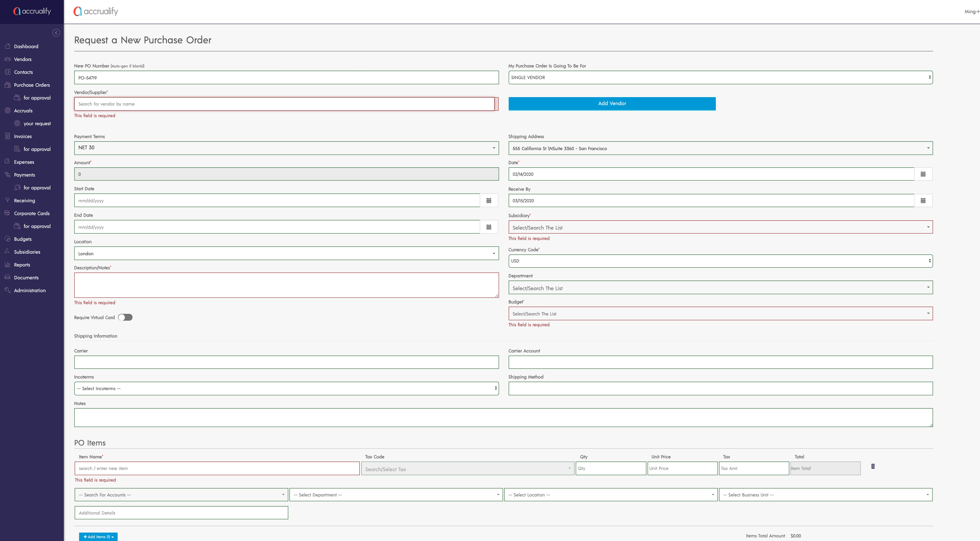The image size is (980, 541).
Task: Go to Corporate Cards in the sidebar
Action: (x=32, y=213)
